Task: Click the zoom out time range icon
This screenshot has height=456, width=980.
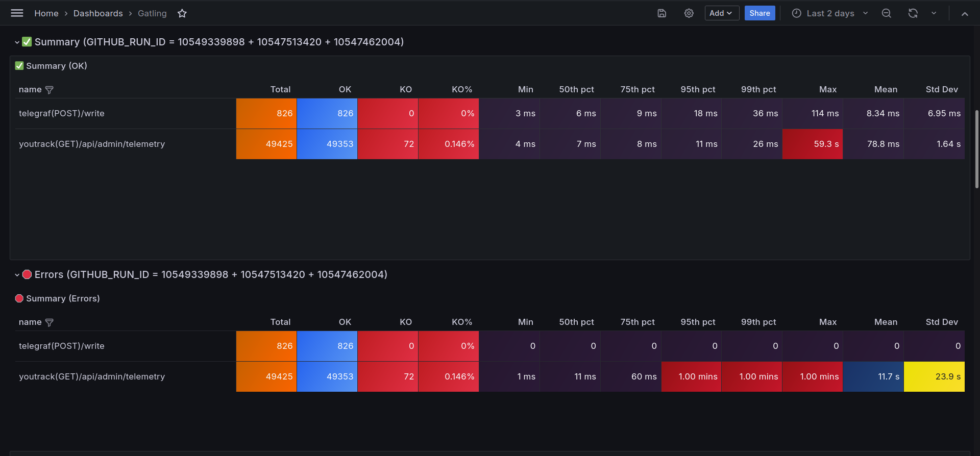Action: click(887, 13)
